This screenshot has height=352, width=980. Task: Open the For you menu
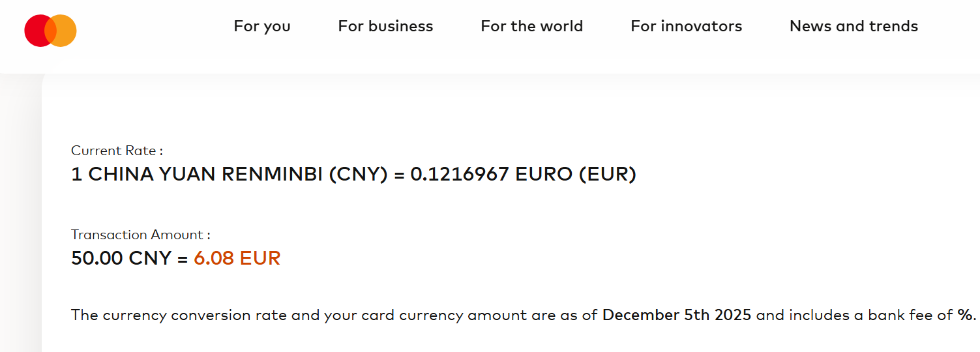(x=262, y=26)
